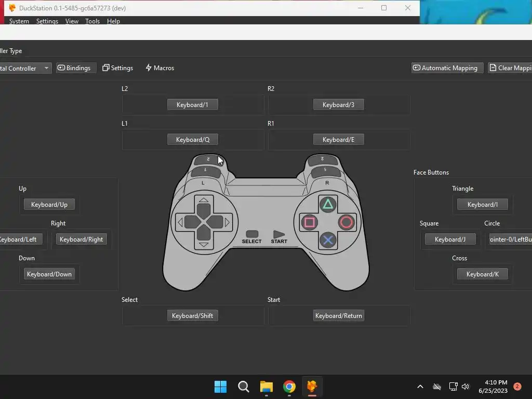Switch to the controller Settings tab
532x399 pixels.
(118, 68)
